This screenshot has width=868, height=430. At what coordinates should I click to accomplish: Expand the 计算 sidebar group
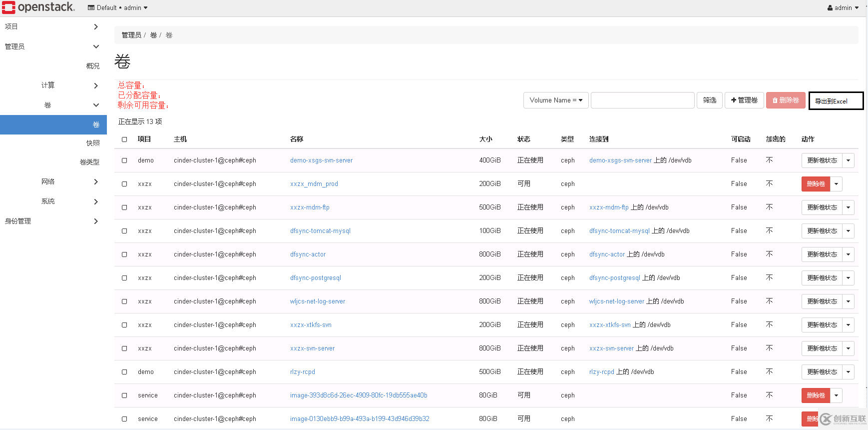70,85
